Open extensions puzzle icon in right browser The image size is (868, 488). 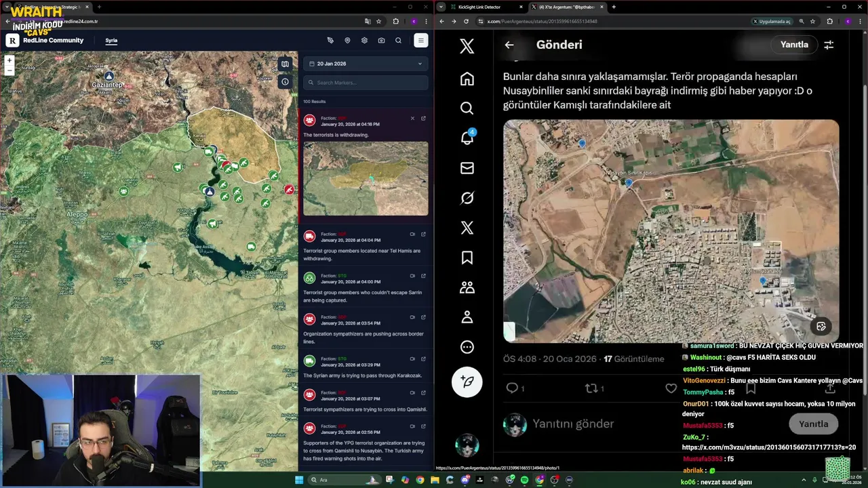pyautogui.click(x=829, y=21)
